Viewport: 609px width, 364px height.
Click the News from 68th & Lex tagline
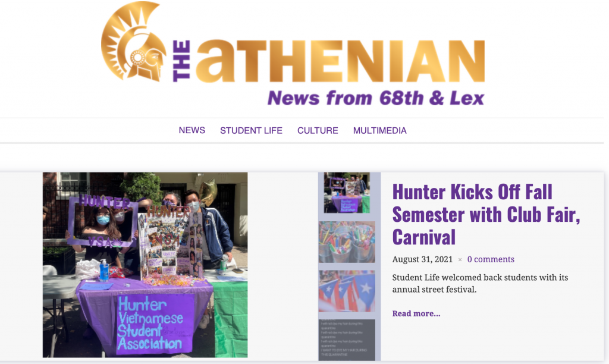(x=376, y=98)
